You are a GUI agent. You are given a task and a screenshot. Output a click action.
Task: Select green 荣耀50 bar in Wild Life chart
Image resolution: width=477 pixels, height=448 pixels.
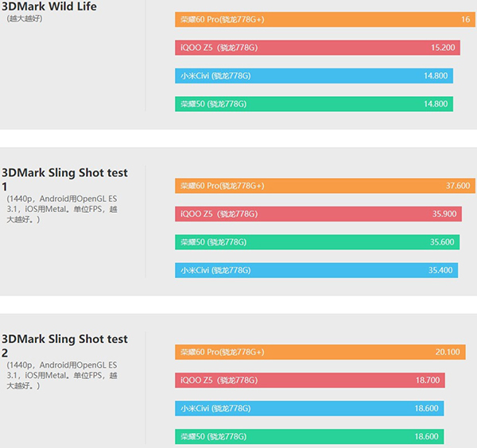(x=314, y=104)
